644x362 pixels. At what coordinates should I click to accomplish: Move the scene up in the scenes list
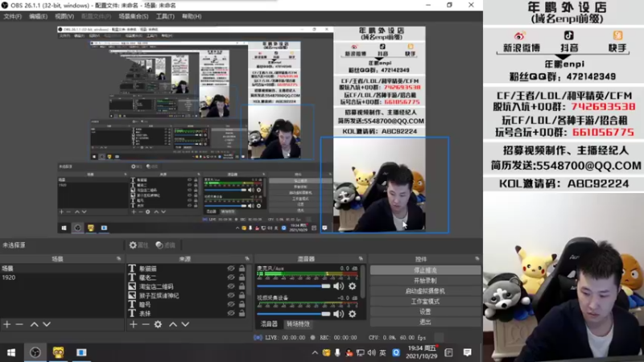tap(34, 324)
